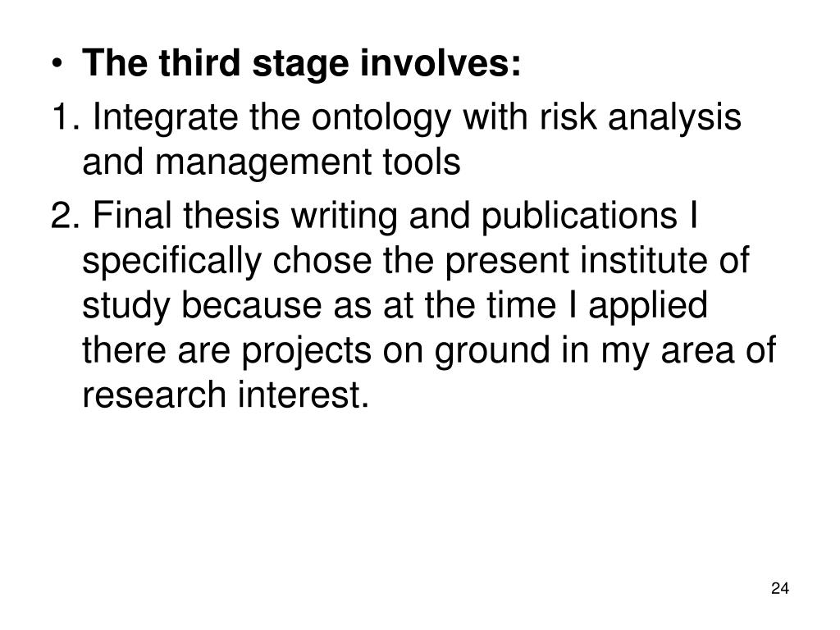Click the line 'and management tools'
Image resolution: width=840 pixels, height=630 pixels.
[271, 163]
